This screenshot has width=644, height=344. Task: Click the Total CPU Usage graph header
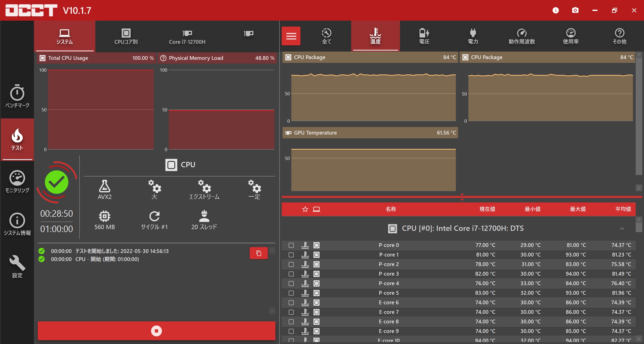pyautogui.click(x=97, y=58)
